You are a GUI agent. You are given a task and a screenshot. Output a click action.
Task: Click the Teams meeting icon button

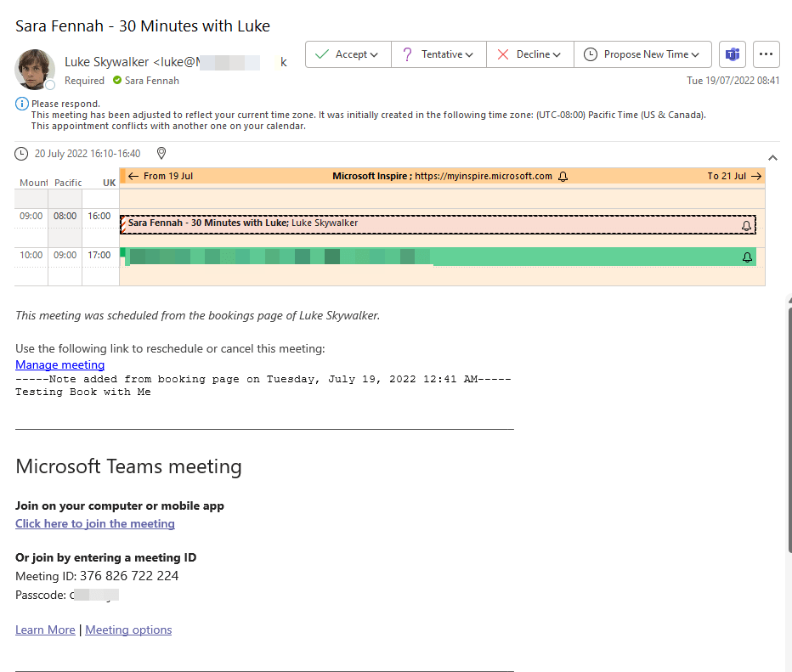point(732,54)
